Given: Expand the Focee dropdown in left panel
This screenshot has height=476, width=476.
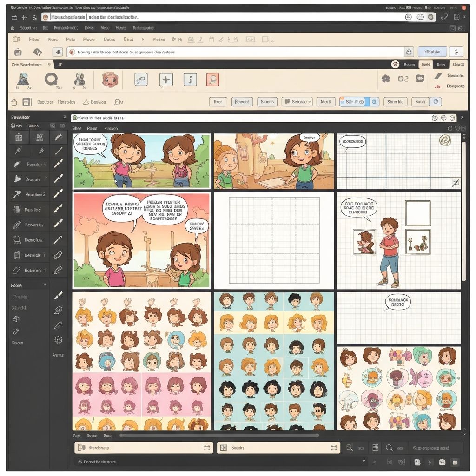Looking at the screenshot, I should pyautogui.click(x=45, y=285).
